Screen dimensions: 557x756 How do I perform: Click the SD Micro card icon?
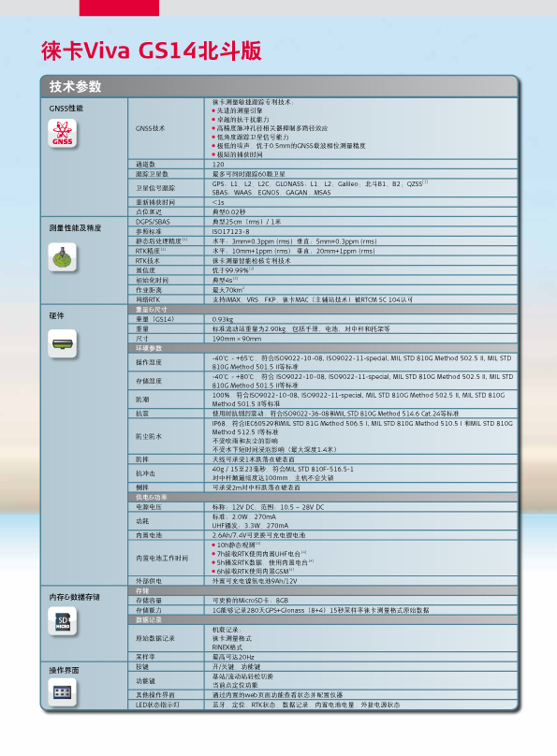tap(62, 621)
